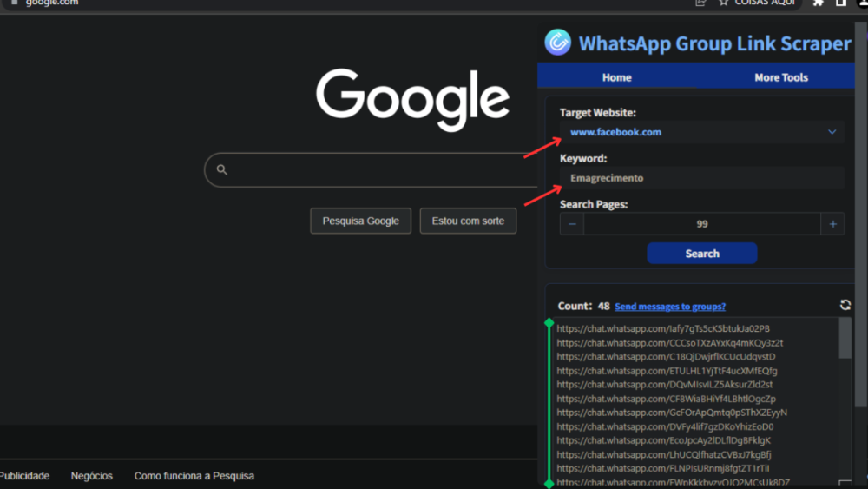Select the link ending in ETULHL1YjTtF4ucXMfEQfg
This screenshot has width=868, height=489.
[667, 371]
